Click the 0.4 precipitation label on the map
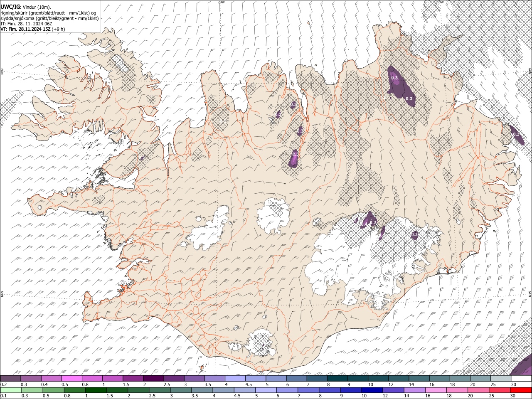 pos(364,224)
